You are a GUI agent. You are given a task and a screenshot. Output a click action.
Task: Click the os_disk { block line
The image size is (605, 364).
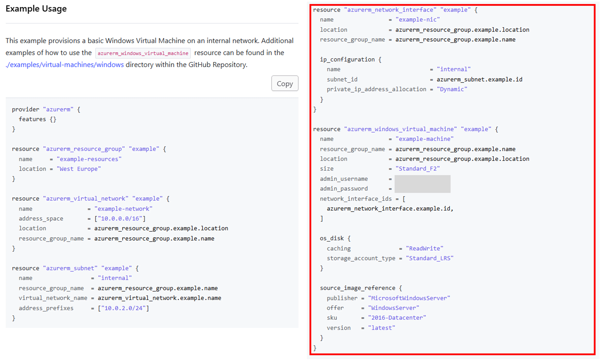(x=335, y=238)
